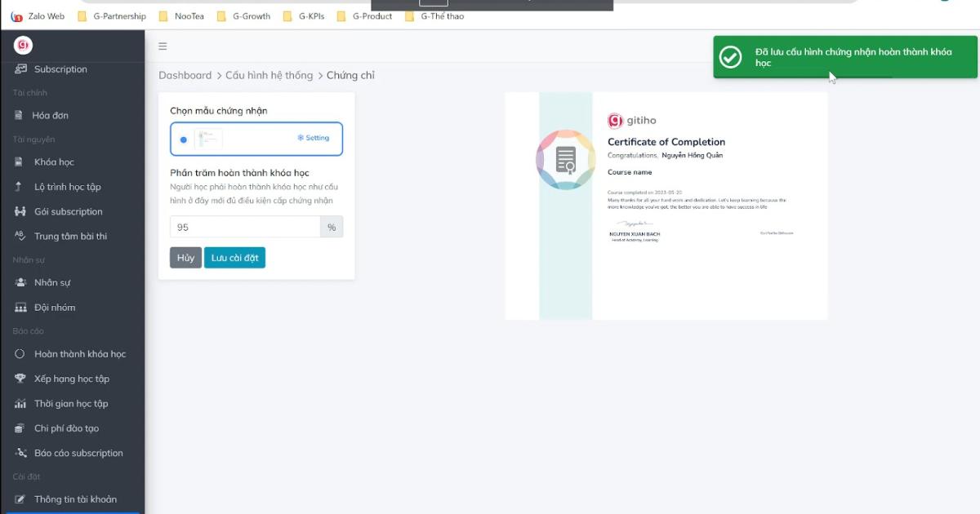This screenshot has width=980, height=514.
Task: Open the Setting link of certificate template
Action: click(313, 138)
